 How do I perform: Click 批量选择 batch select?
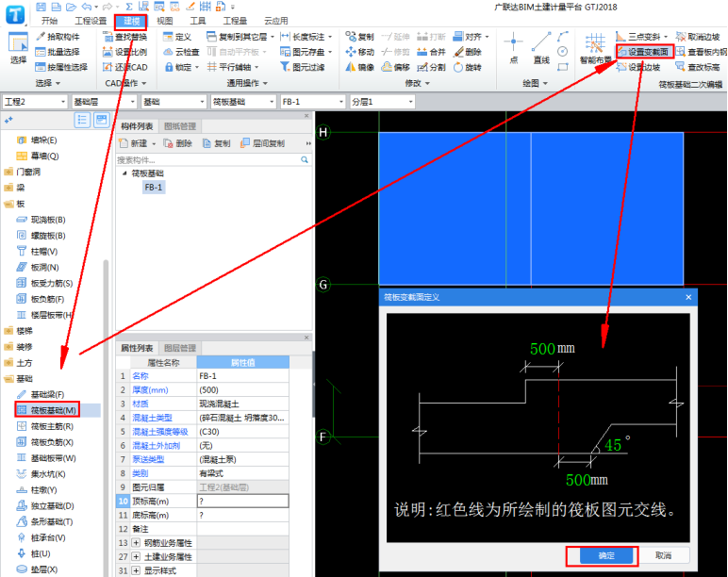click(58, 52)
